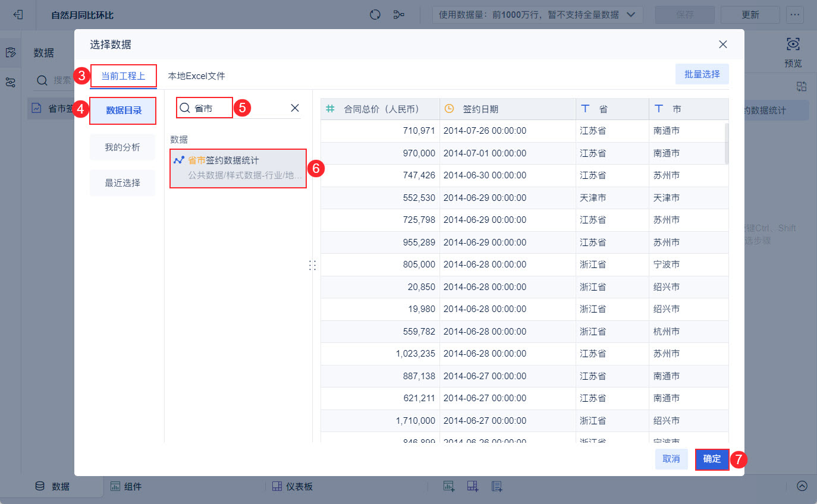
Task: Select 省市签 dataset in background data list
Action: pos(52,108)
